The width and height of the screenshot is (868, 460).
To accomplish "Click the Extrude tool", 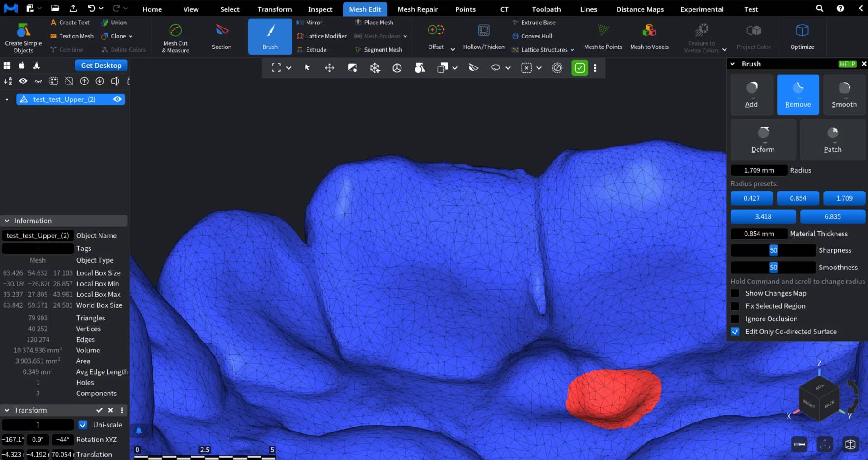I will tap(311, 50).
